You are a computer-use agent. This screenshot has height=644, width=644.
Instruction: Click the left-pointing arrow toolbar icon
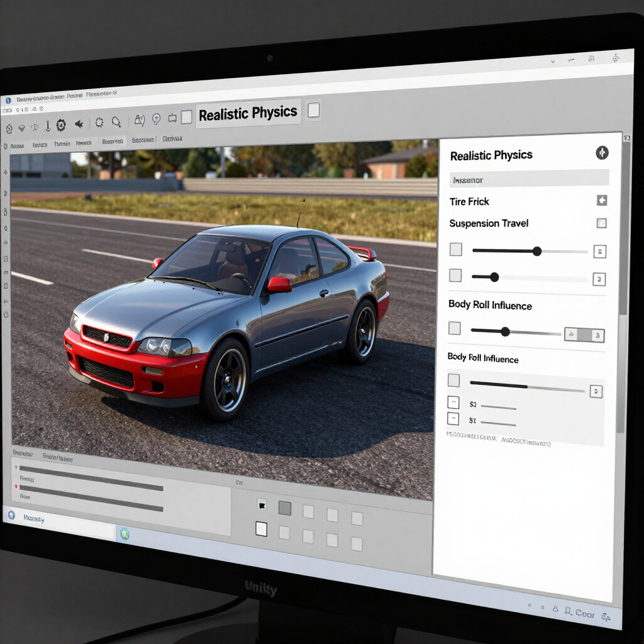tap(79, 124)
